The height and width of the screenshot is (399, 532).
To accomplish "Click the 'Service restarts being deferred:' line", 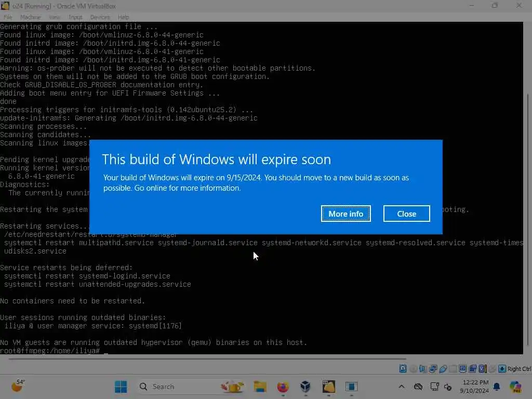I will 66,268.
